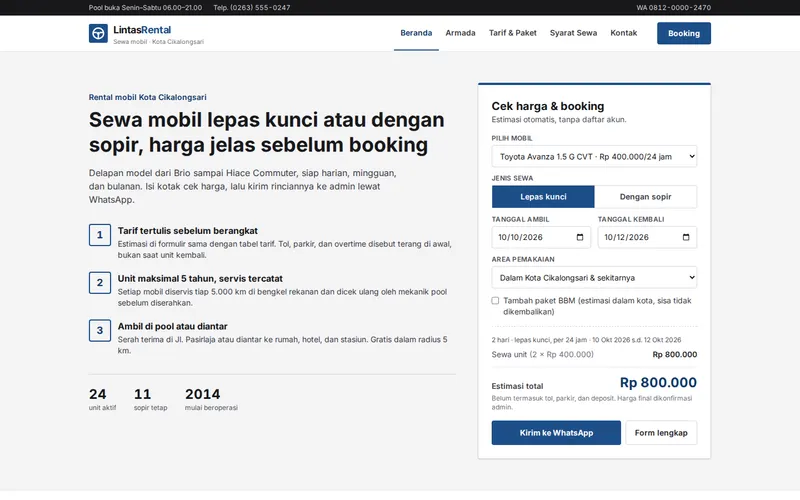Click the 'Estimasi total' label
This screenshot has width=800, height=500.
pyautogui.click(x=517, y=386)
